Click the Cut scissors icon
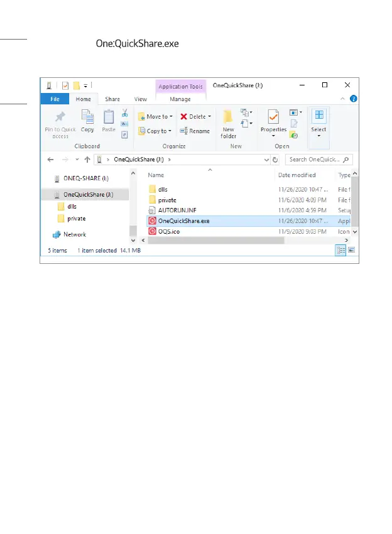This screenshot has height=534, width=392. coord(124,112)
